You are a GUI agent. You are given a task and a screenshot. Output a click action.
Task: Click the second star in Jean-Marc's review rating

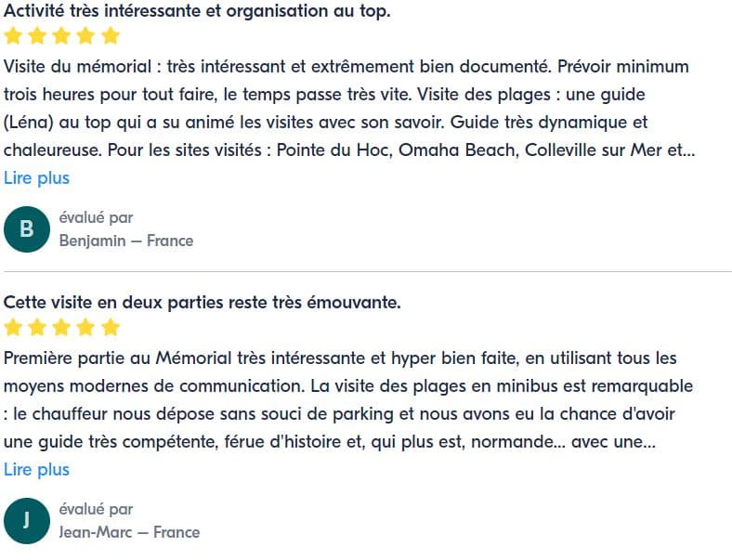(38, 327)
